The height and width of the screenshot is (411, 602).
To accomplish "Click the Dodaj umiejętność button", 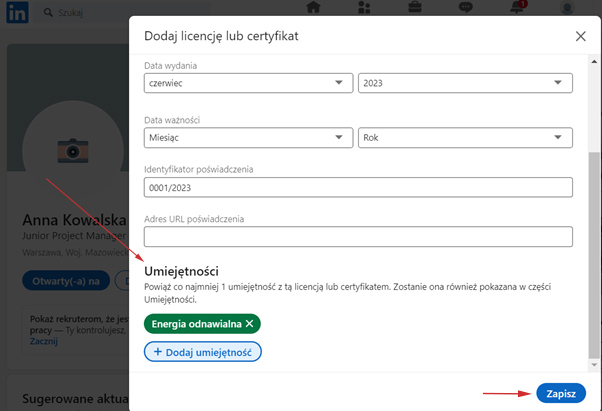I will [x=203, y=352].
